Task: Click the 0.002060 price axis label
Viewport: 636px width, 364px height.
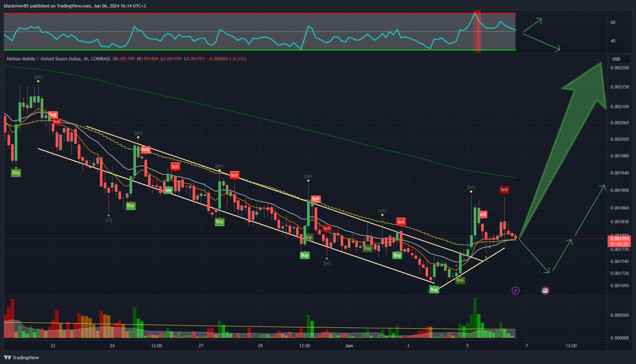Action: point(620,123)
